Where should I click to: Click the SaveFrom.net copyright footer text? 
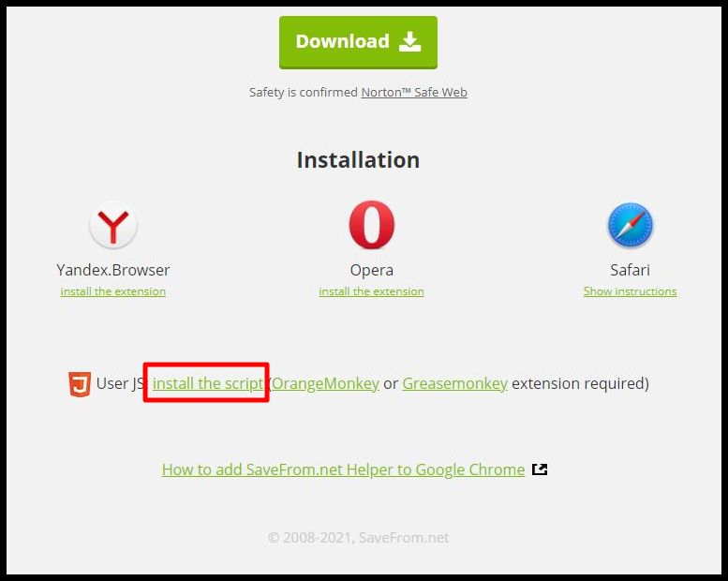[358, 538]
